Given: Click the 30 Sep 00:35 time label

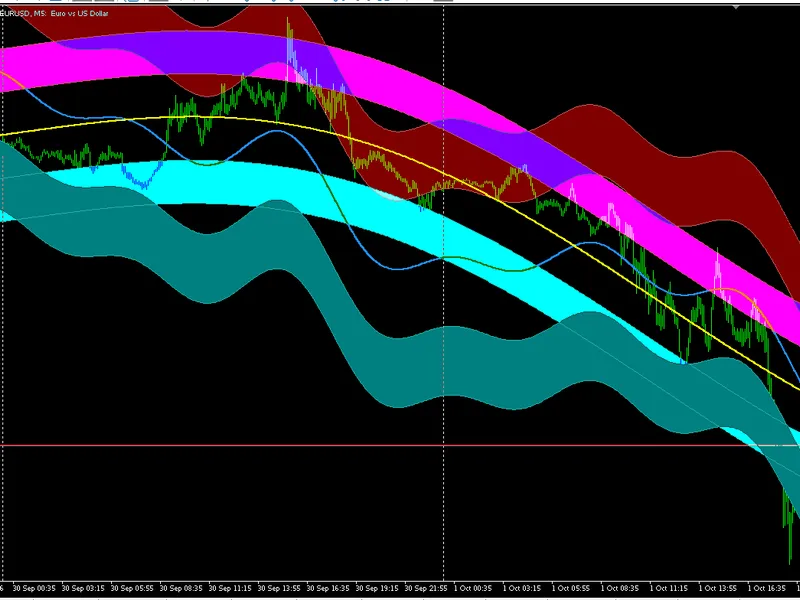Looking at the screenshot, I should coord(34,588).
